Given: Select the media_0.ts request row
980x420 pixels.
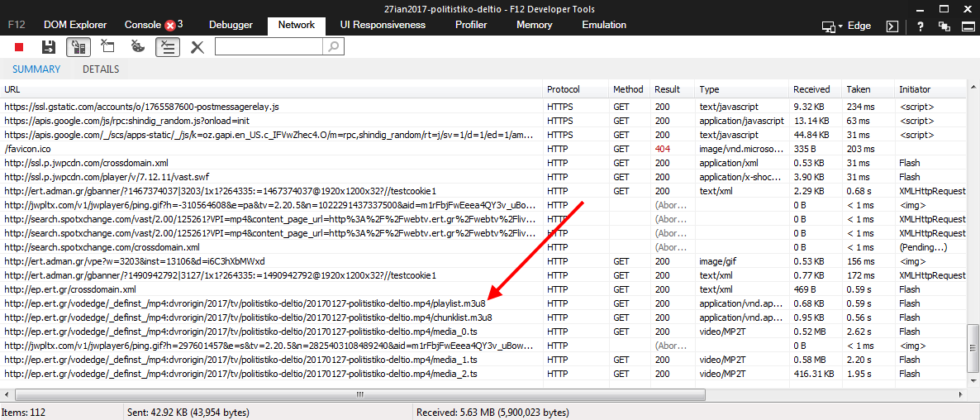Looking at the screenshot, I should [x=483, y=332].
